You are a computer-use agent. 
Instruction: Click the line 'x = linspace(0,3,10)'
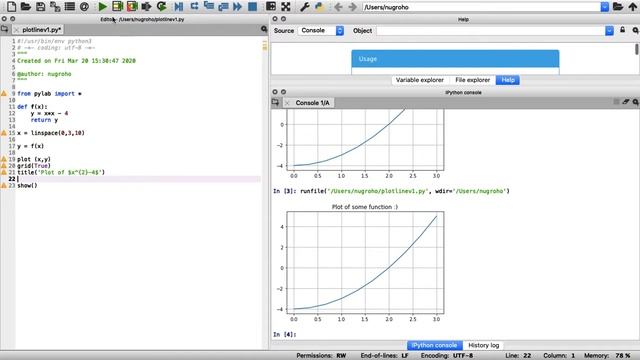coord(51,133)
